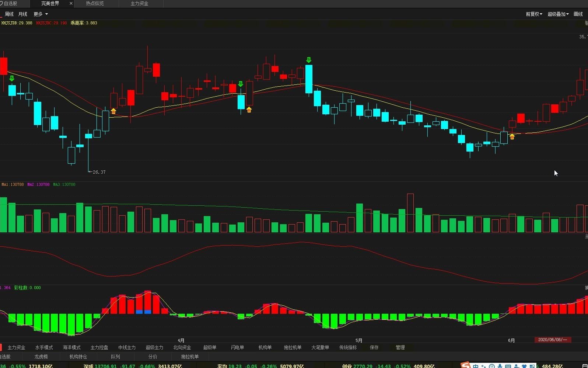Click the MA2:130788 volume label
Viewport: 588px width, 368px height.
(x=38, y=184)
